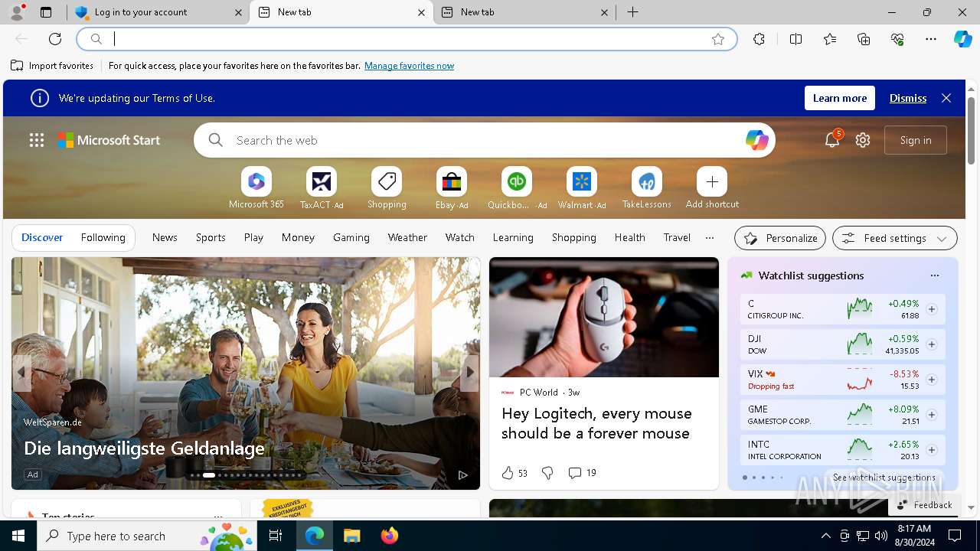Open the Windows Start menu
980x551 pixels.
tap(18, 536)
